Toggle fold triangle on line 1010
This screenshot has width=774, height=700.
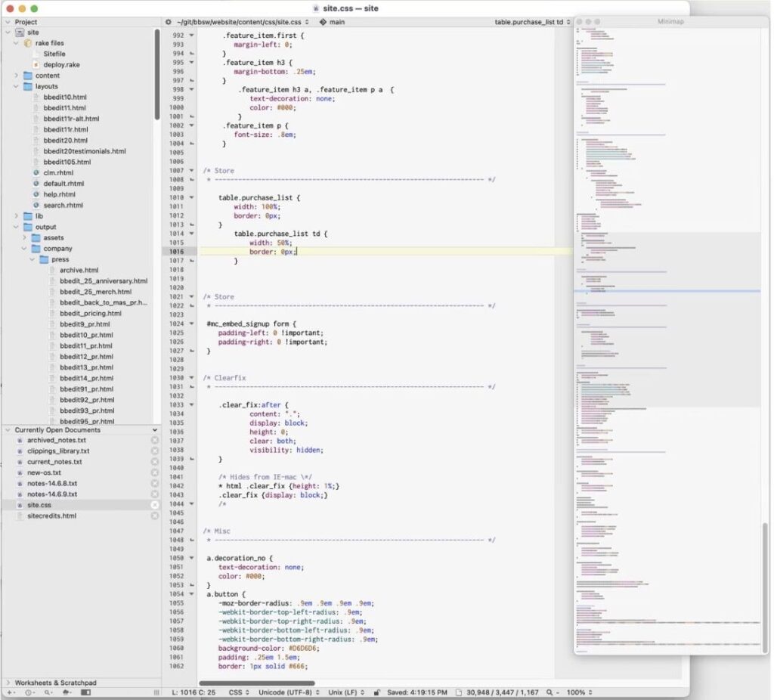pos(192,197)
